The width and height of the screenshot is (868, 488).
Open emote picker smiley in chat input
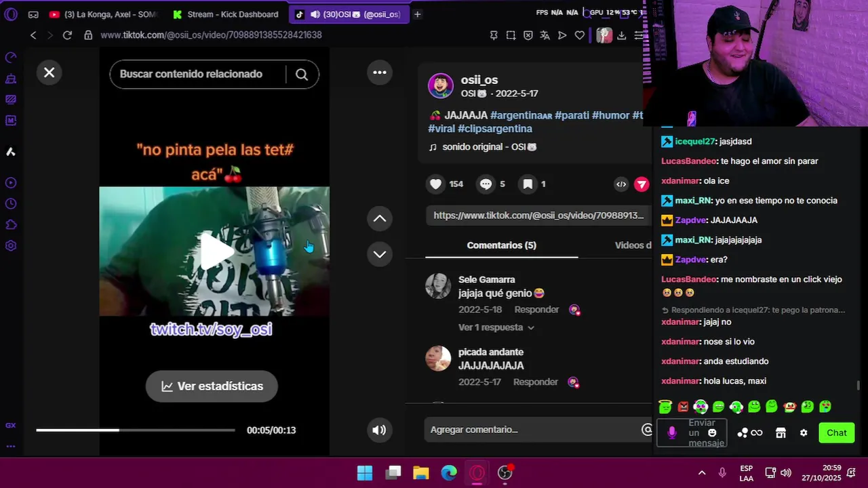click(712, 433)
